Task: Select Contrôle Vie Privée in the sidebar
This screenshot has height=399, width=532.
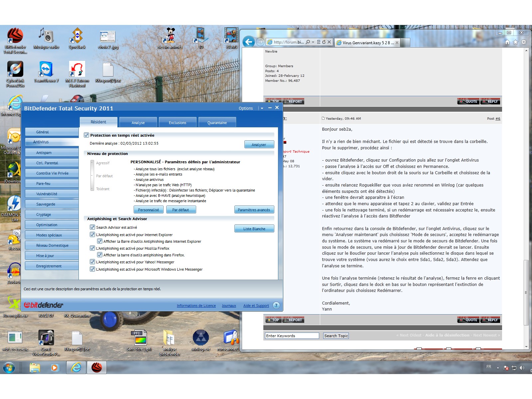Action: coord(52,173)
